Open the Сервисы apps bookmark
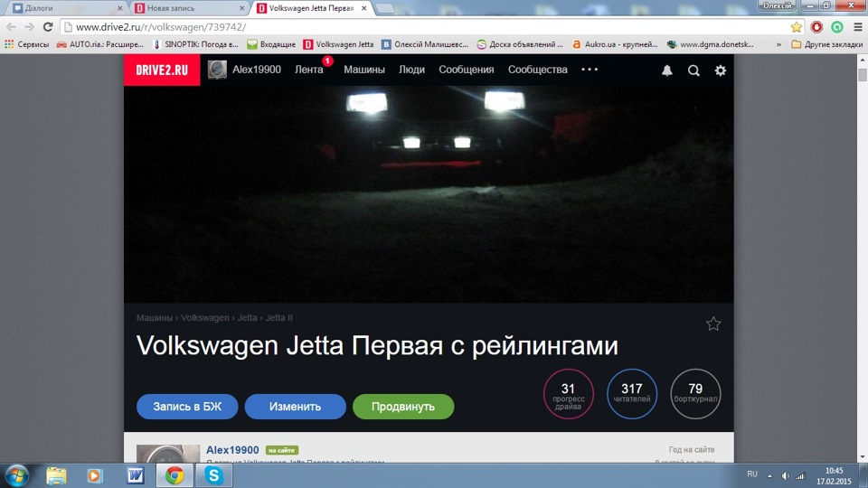868x488 pixels. coord(26,44)
